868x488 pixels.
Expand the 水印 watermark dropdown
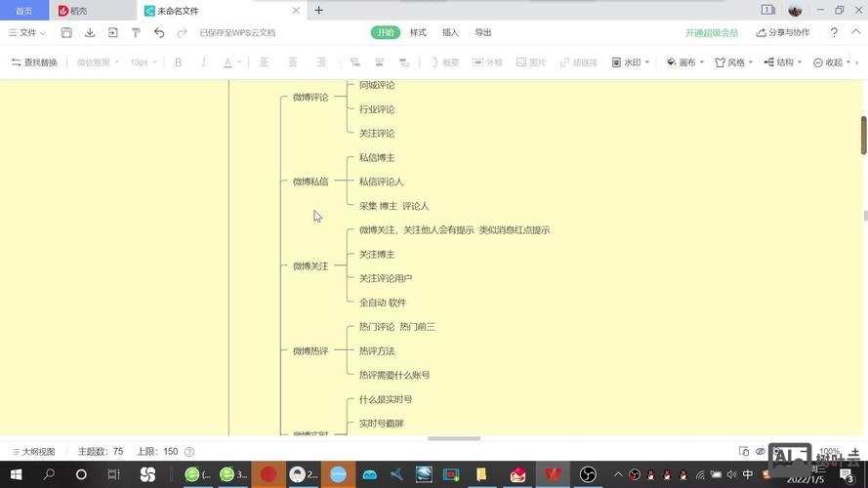631,62
